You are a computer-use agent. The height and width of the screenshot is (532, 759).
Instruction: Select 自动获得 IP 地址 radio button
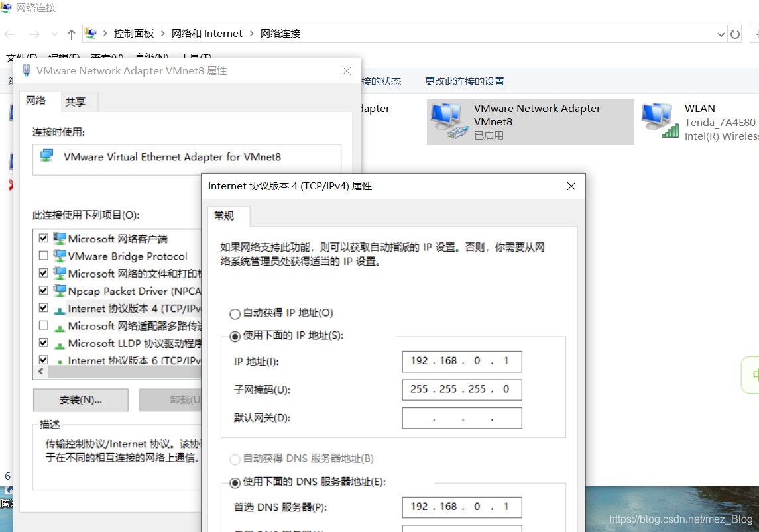click(x=235, y=314)
